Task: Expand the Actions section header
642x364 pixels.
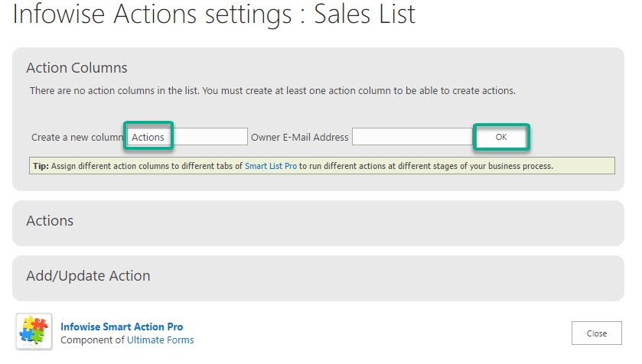Action: [50, 221]
